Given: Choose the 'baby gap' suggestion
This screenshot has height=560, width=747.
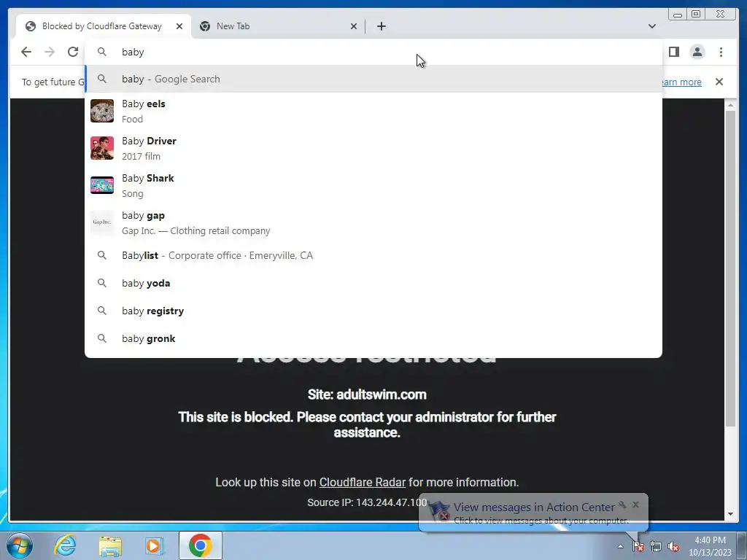Looking at the screenshot, I should pos(373,222).
